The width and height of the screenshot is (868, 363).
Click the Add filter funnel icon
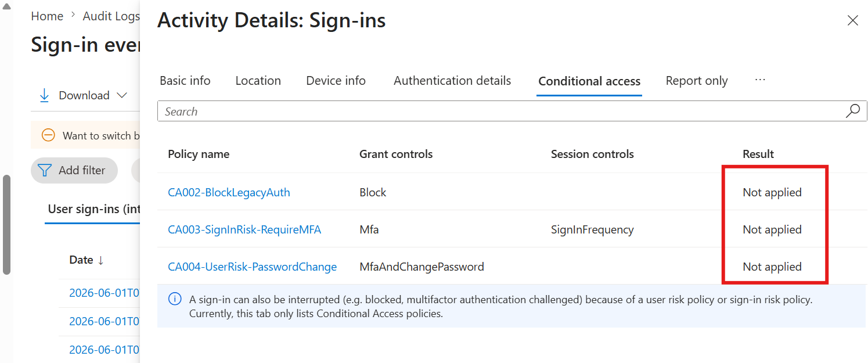click(x=44, y=170)
